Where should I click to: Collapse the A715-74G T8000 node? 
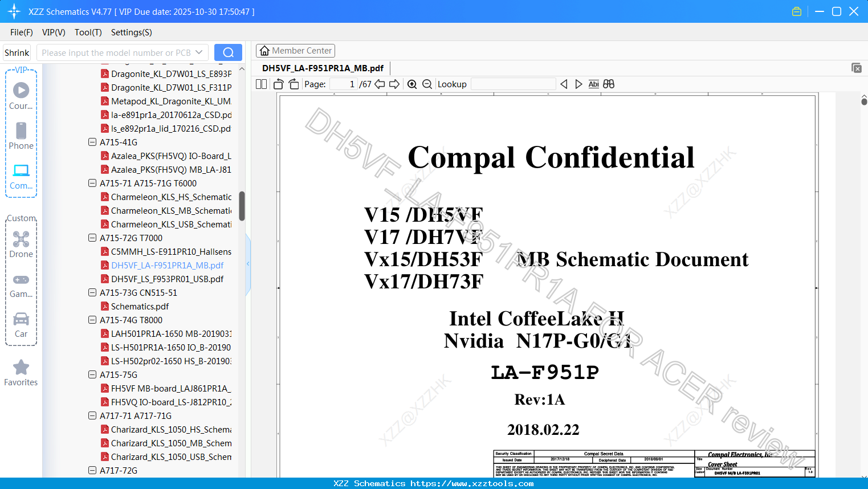point(92,320)
